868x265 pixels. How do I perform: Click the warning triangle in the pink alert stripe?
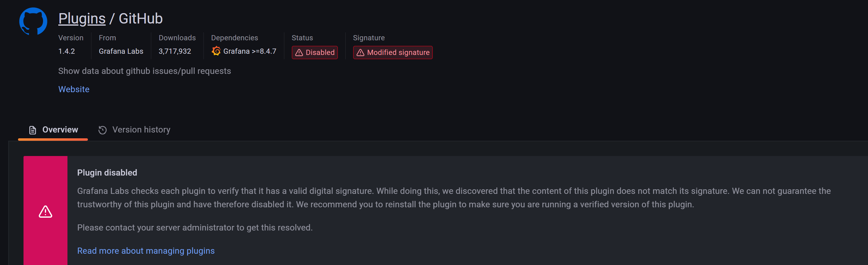[45, 212]
